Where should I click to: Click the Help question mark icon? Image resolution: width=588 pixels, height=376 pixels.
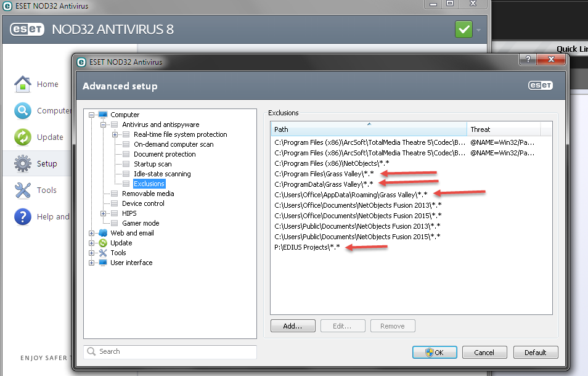coord(23,217)
